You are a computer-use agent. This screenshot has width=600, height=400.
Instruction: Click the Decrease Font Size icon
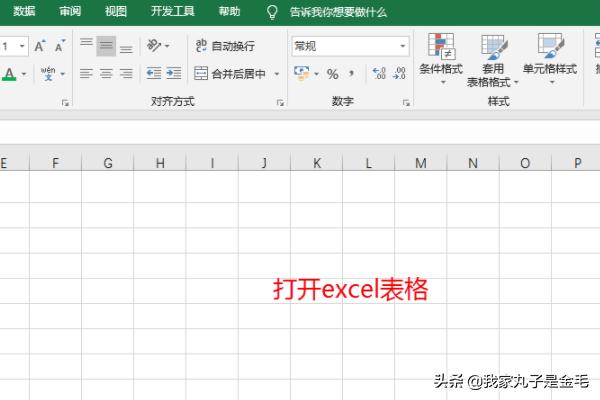click(60, 46)
